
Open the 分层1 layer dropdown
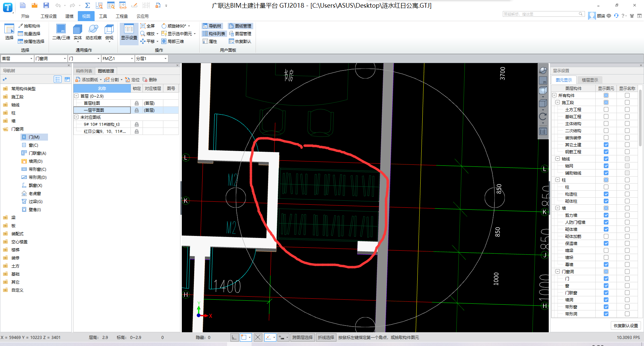click(151, 58)
